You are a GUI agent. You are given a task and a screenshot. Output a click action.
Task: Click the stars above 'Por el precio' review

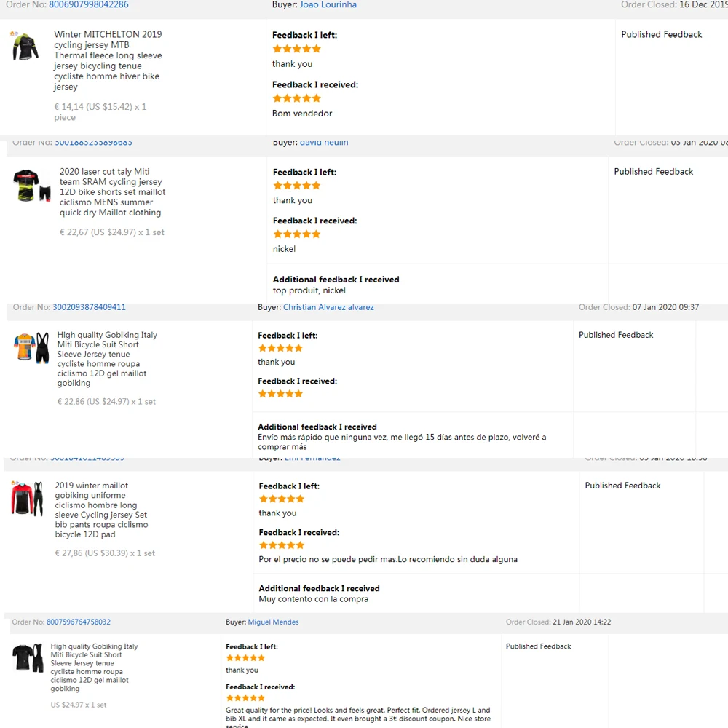click(x=282, y=545)
